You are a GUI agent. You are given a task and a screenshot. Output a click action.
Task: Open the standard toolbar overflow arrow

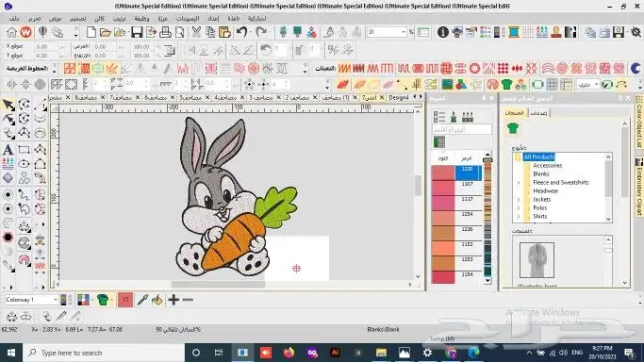pyautogui.click(x=75, y=32)
